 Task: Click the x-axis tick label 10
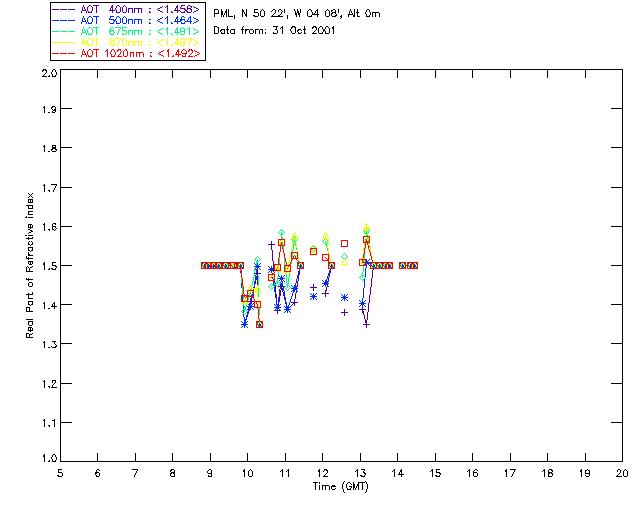pyautogui.click(x=247, y=473)
